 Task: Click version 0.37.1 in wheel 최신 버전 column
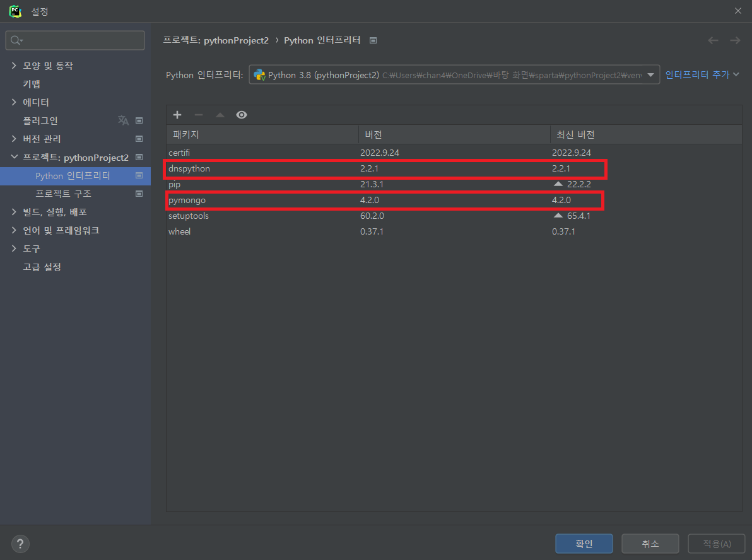tap(563, 231)
